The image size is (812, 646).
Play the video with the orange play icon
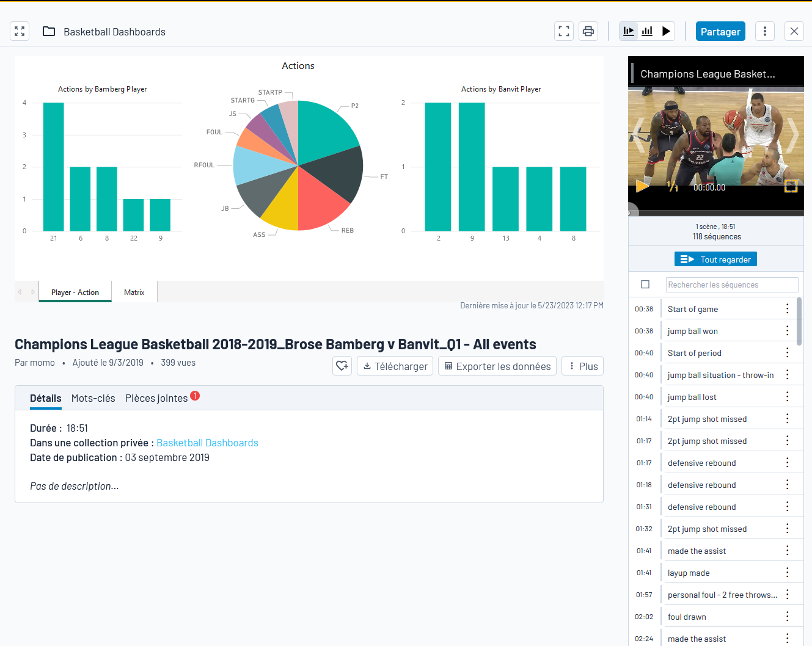pos(642,186)
